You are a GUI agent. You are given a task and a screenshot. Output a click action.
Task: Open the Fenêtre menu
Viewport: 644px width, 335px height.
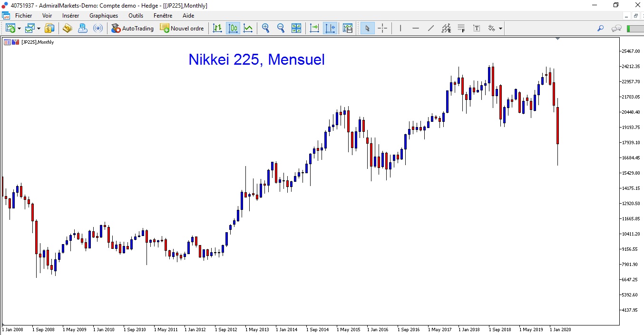point(163,16)
